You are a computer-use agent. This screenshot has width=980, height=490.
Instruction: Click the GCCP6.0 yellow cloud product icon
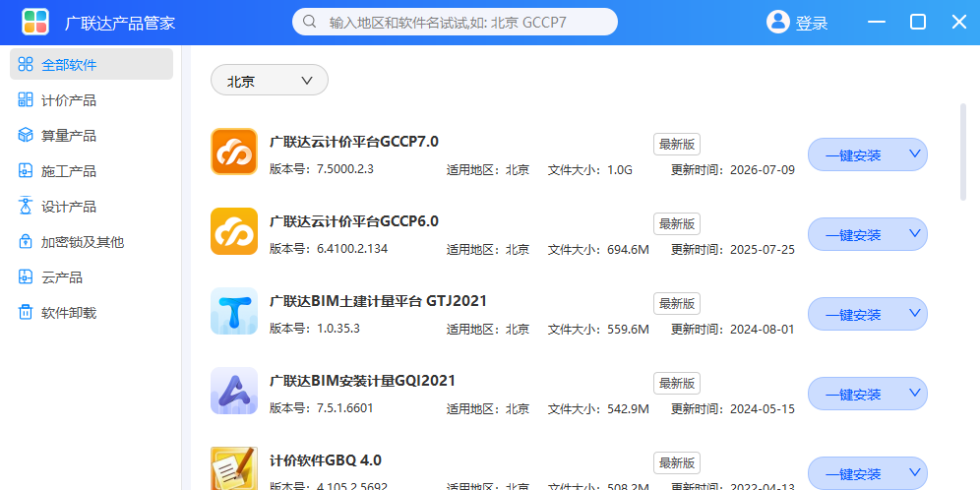click(234, 231)
